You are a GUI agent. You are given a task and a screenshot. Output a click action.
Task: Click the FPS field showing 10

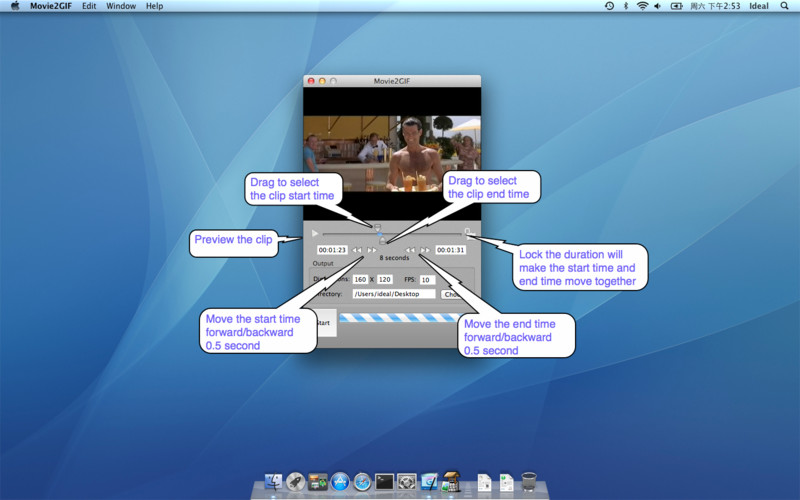(428, 280)
